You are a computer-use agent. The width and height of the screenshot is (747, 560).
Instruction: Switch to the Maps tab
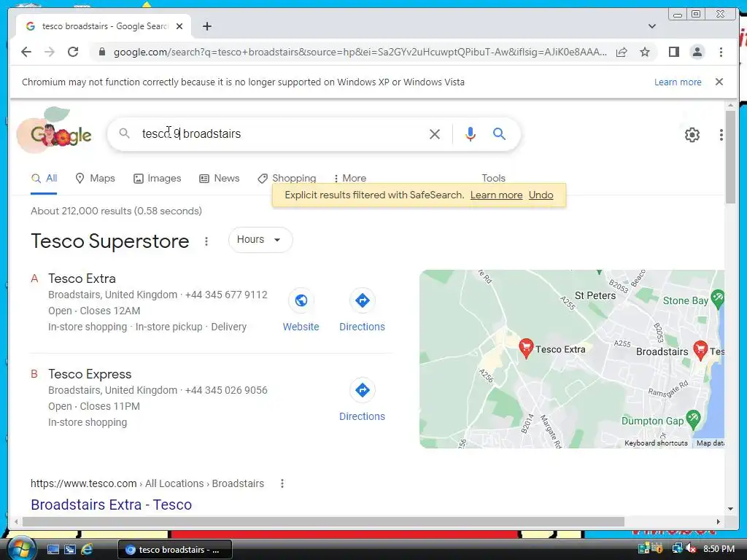point(96,179)
